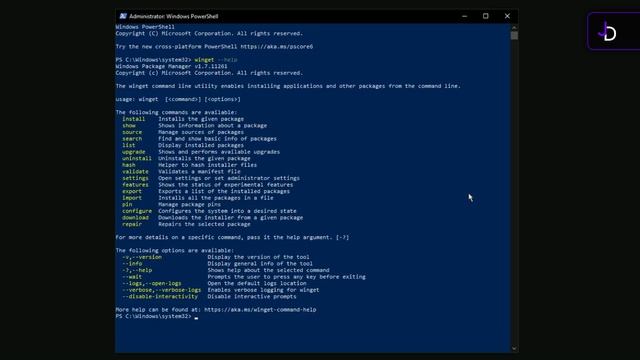
Task: Click the https://aka.ms/winget-command-help URL
Action: pos(260,310)
